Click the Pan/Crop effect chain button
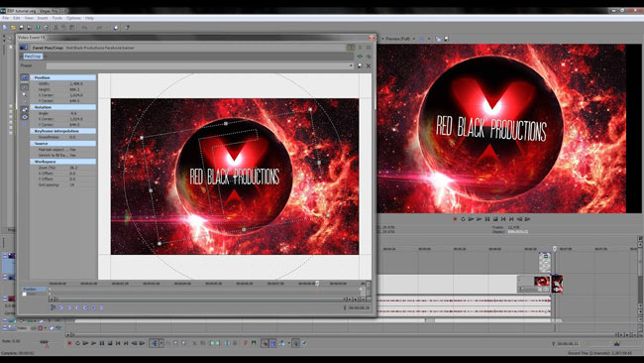Image resolution: width=644 pixels, height=363 pixels. (x=33, y=57)
